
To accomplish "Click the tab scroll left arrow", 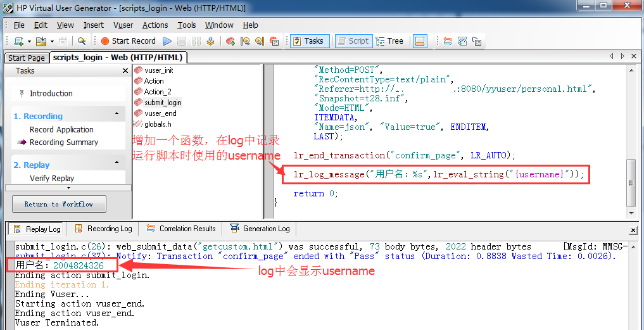I will tap(612, 56).
